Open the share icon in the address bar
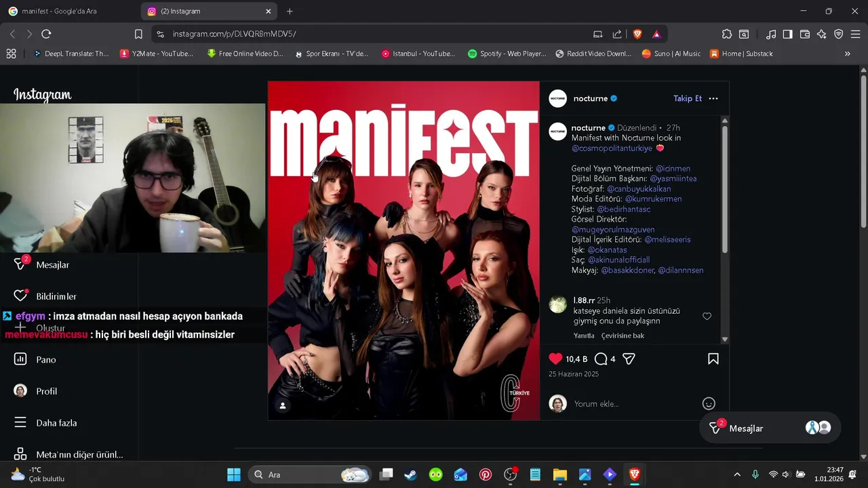Viewport: 868px width, 488px height. (x=617, y=34)
